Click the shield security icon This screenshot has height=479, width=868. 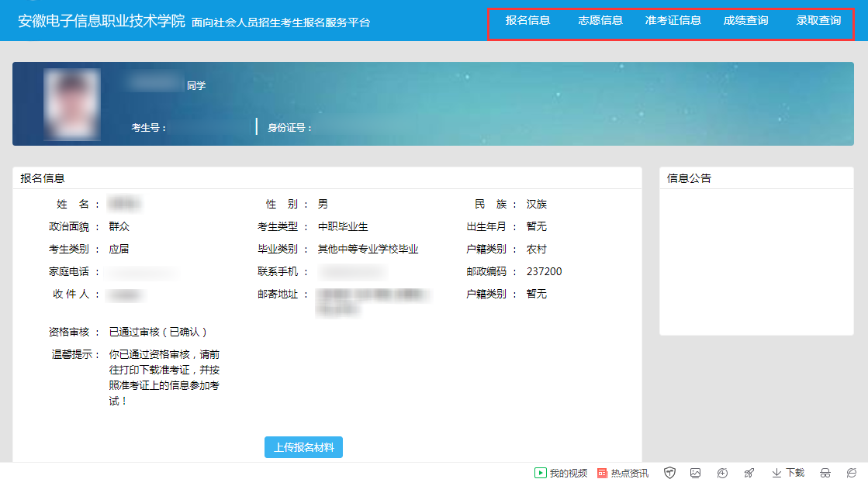pyautogui.click(x=670, y=473)
